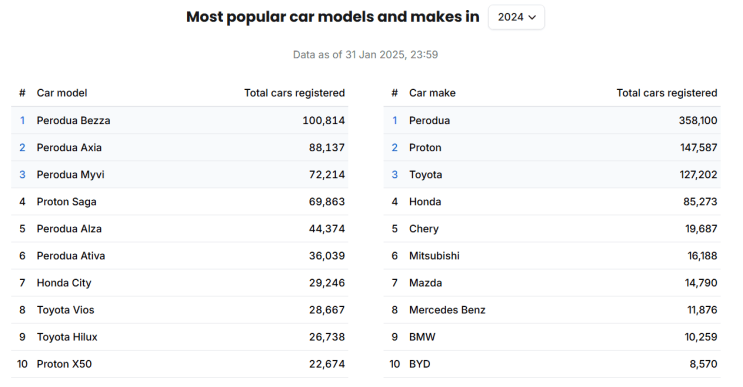Select 'BMW' car make
Image resolution: width=743 pixels, height=387 pixels.
point(422,337)
